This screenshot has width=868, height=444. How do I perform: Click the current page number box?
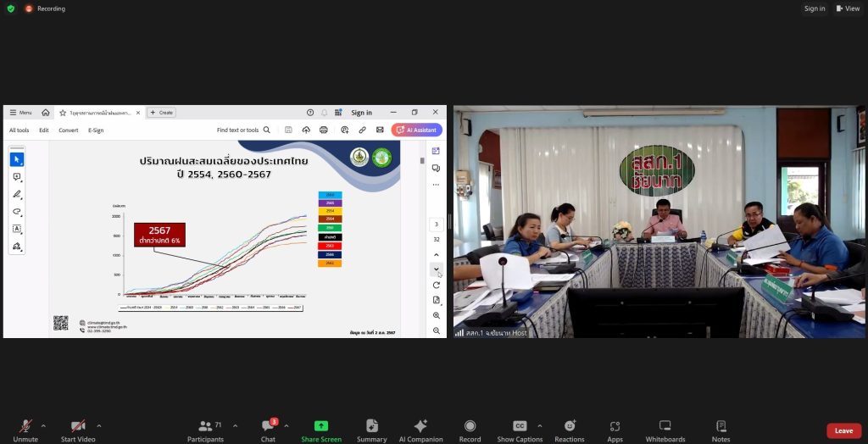437,225
